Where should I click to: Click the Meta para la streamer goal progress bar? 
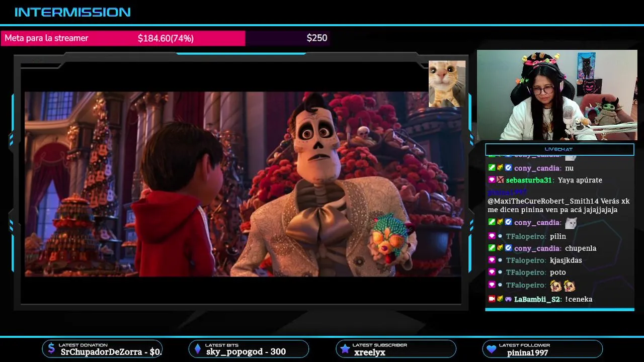click(x=166, y=38)
